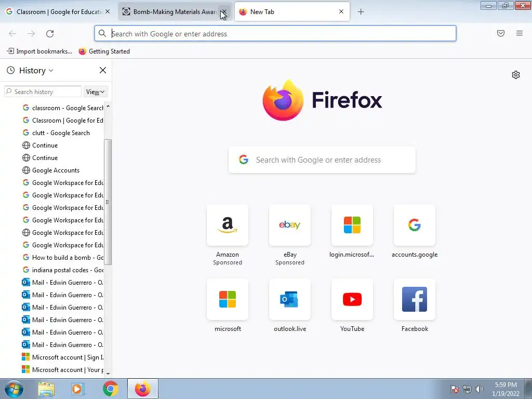Open 'Classroom | Google for Ed' history entry
This screenshot has height=399, width=532.
63,121
